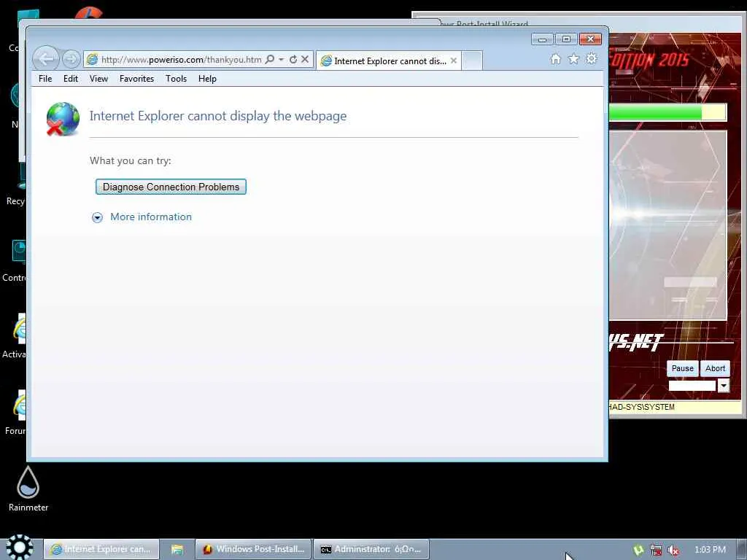Click the 1:03 PM clock
Image resolution: width=747 pixels, height=560 pixels.
pyautogui.click(x=710, y=550)
